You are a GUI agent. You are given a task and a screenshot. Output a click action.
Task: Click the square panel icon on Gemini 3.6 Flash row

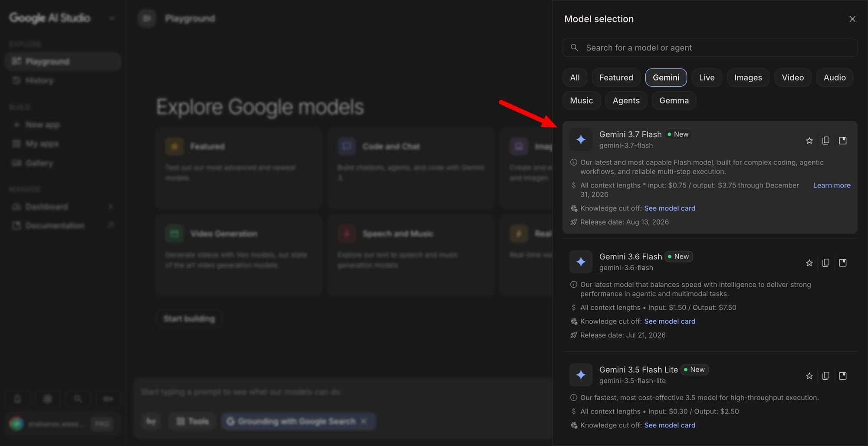click(843, 263)
